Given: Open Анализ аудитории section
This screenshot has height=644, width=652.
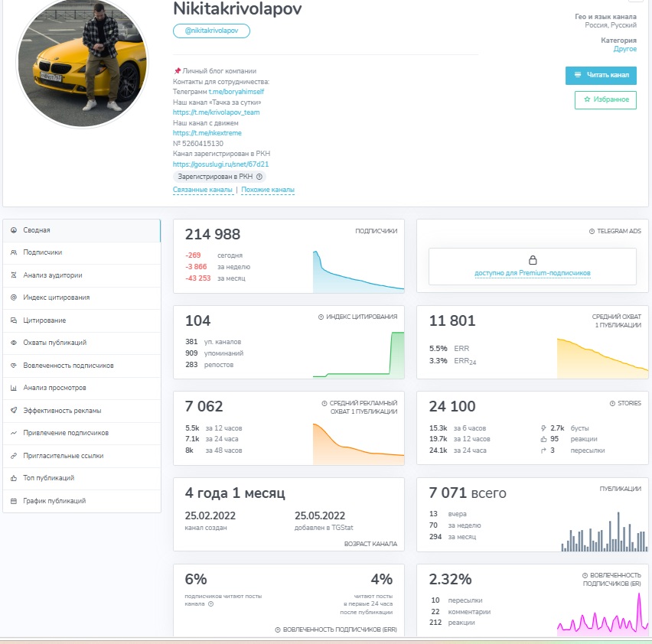Looking at the screenshot, I should point(52,275).
